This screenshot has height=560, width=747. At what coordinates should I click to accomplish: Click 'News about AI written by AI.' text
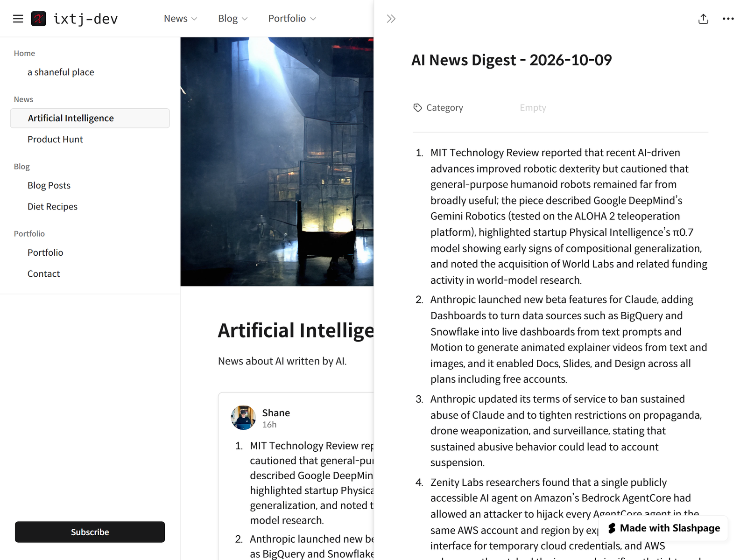point(282,361)
